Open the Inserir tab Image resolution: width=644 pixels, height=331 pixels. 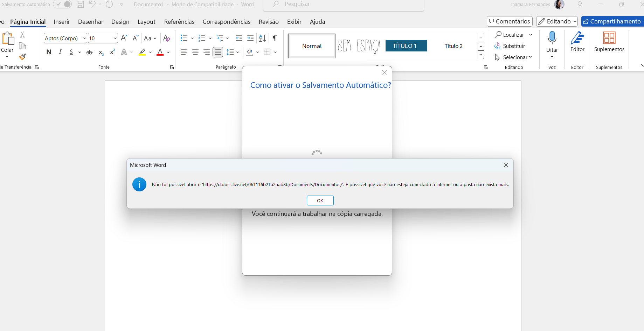(x=62, y=22)
